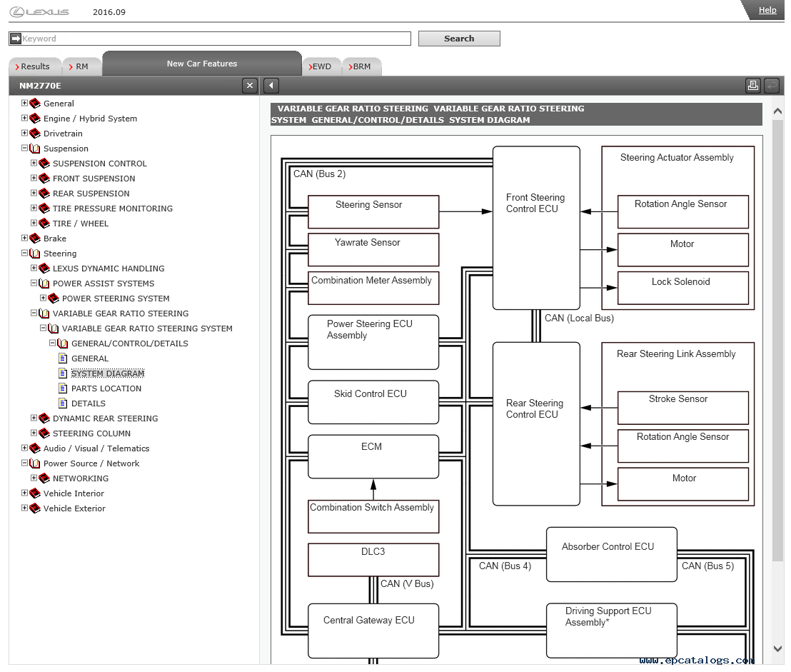Click the Vehicle Exterior book icon
Viewport: 791px width, 672px height.
[35, 508]
